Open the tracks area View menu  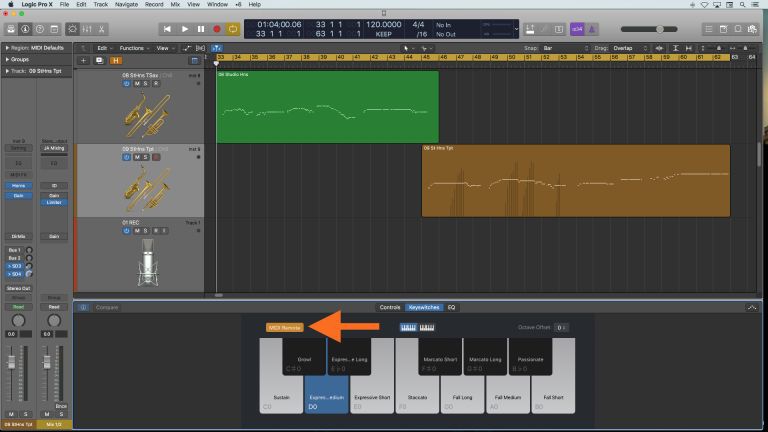(x=165, y=48)
